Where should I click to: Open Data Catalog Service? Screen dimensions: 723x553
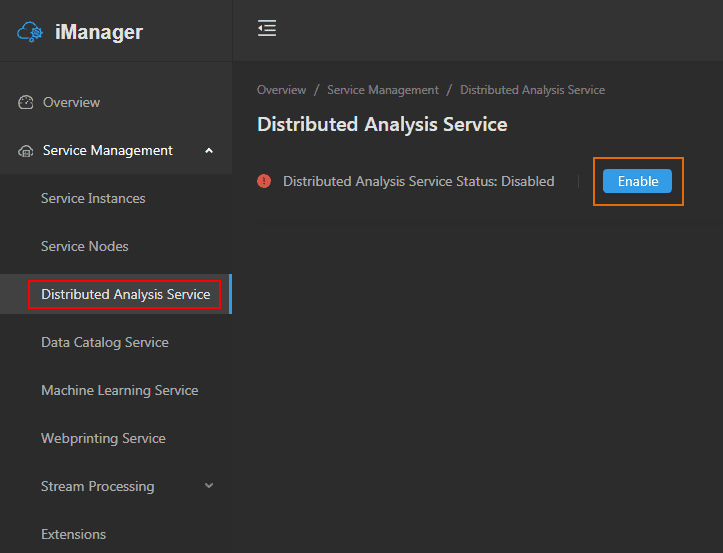105,342
